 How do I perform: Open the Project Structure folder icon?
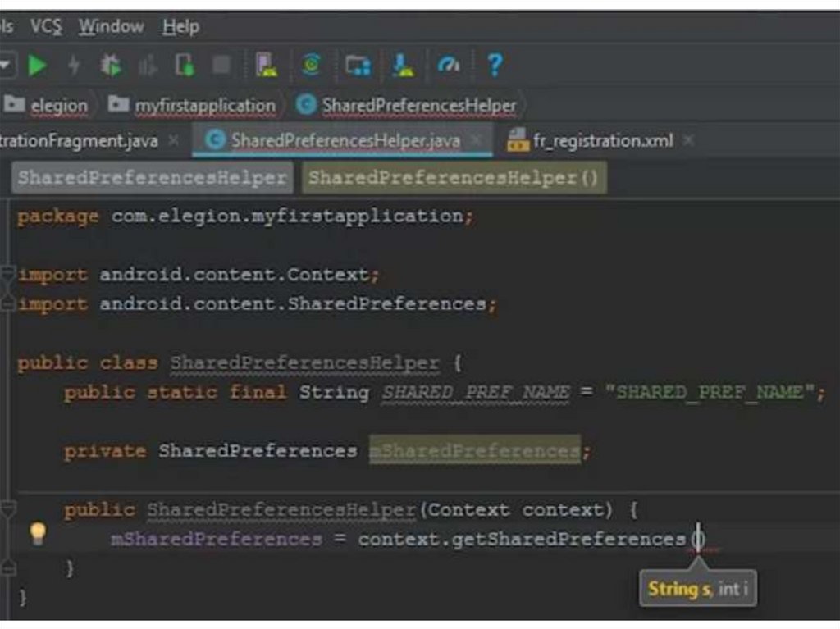(357, 66)
